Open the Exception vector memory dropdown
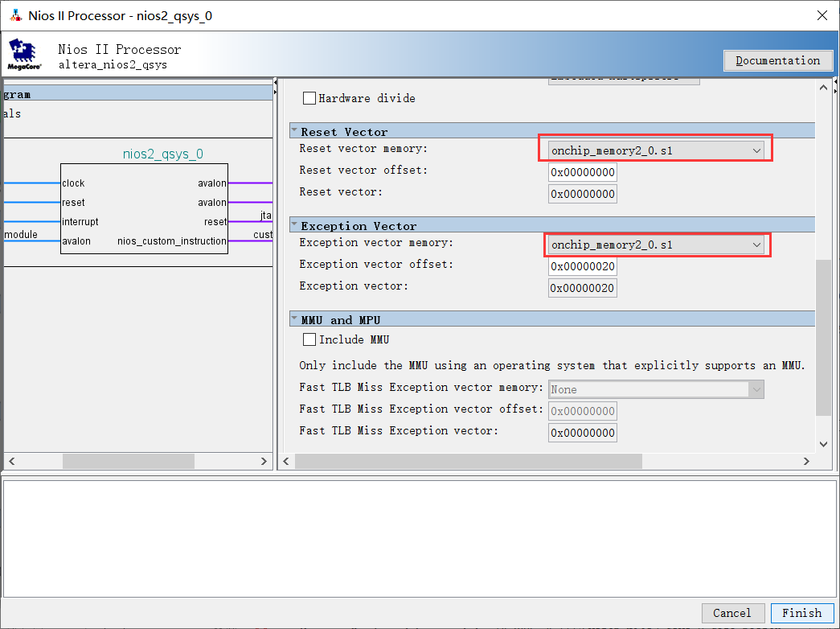 pos(655,245)
